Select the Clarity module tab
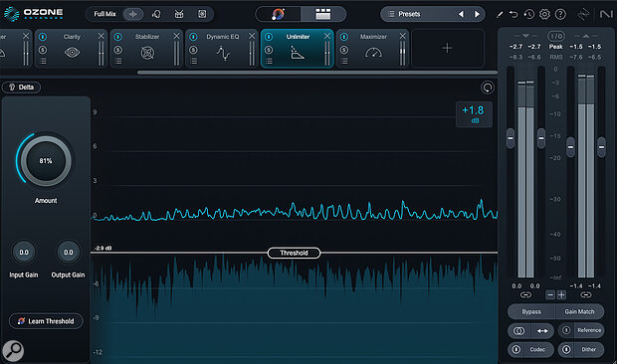Viewport: 617px width, 364px height. [x=72, y=49]
